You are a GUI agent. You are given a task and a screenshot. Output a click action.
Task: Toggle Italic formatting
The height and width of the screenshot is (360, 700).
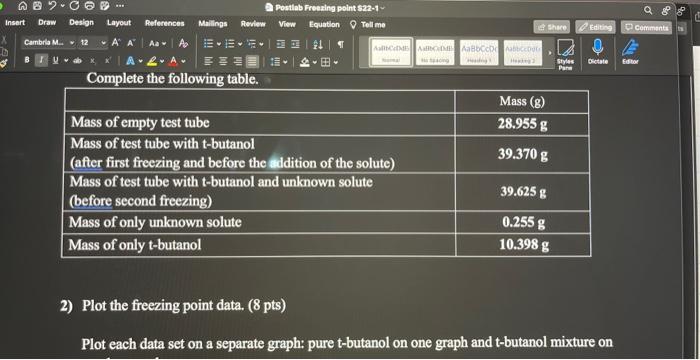(x=41, y=59)
